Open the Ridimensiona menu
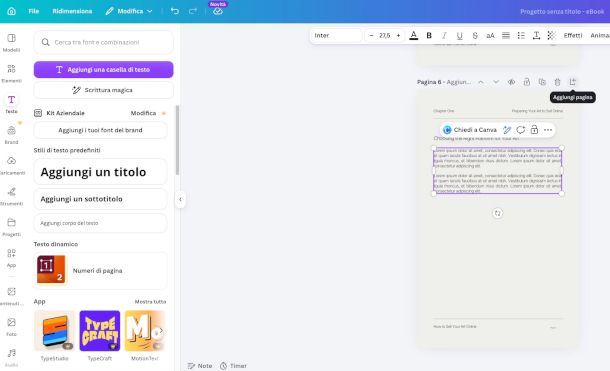 click(x=72, y=11)
